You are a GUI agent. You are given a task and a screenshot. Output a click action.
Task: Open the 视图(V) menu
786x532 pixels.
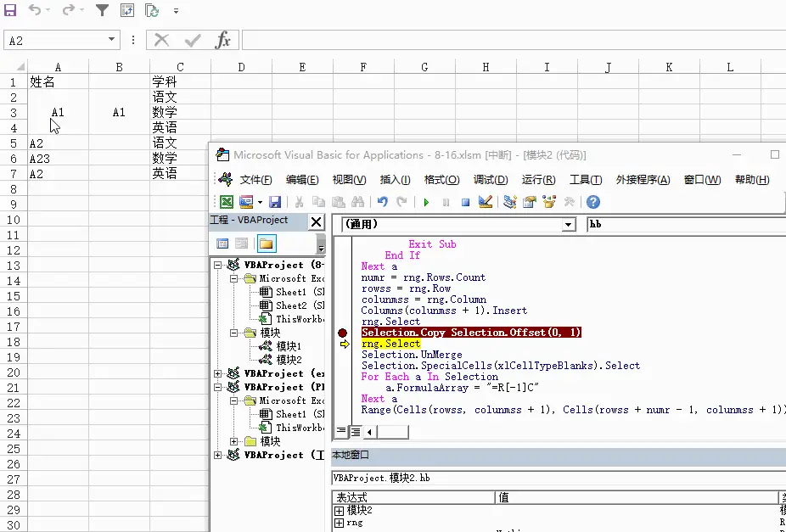(349, 180)
